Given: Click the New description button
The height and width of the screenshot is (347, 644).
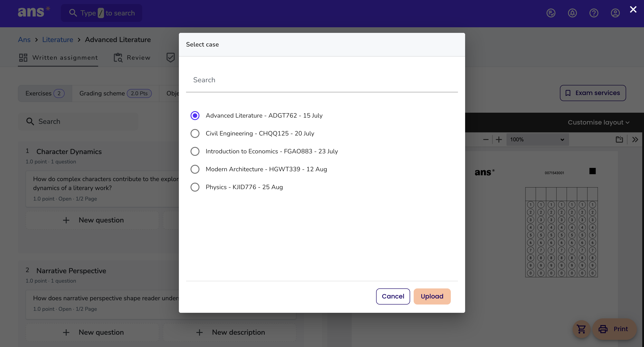Looking at the screenshot, I should [x=230, y=332].
